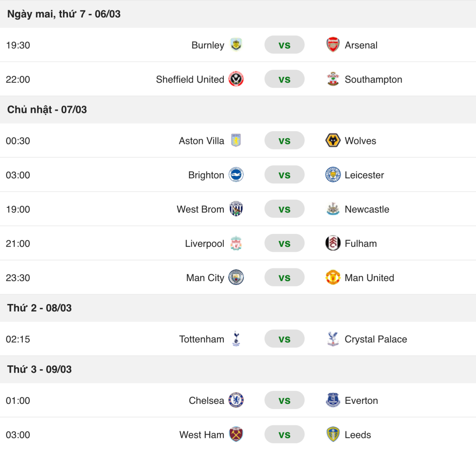
Task: Open the Everton team logo
Action: (333, 400)
